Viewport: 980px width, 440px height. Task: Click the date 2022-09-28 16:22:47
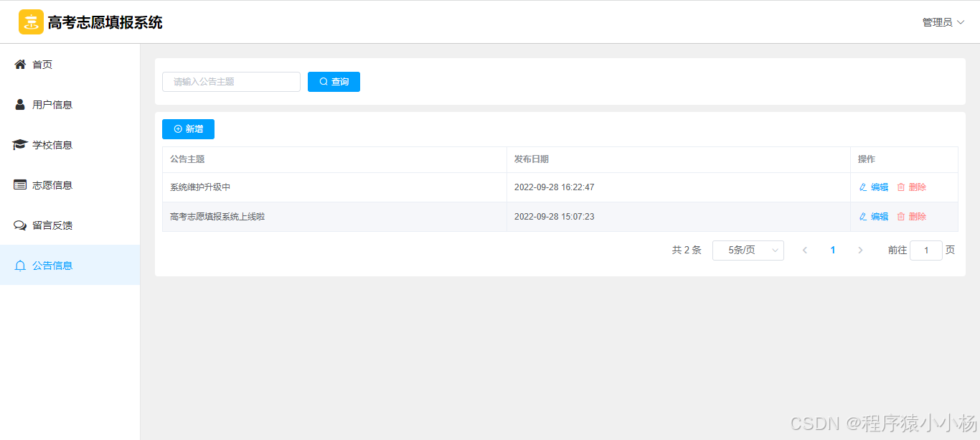(x=555, y=187)
